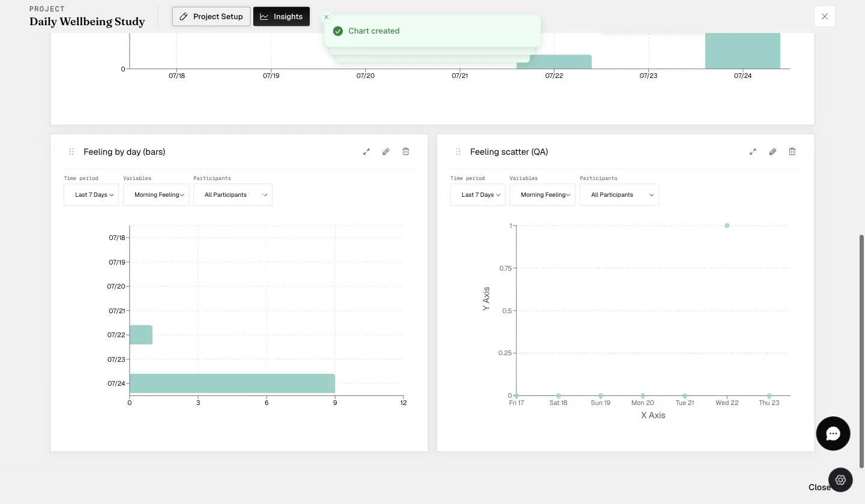This screenshot has width=865, height=504.
Task: Switch to Insights tab
Action: [282, 17]
